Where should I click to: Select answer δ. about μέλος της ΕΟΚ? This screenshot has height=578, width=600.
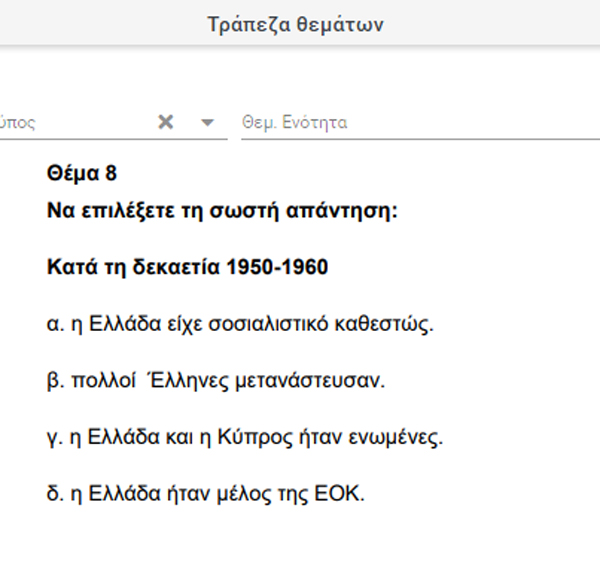pyautogui.click(x=205, y=493)
